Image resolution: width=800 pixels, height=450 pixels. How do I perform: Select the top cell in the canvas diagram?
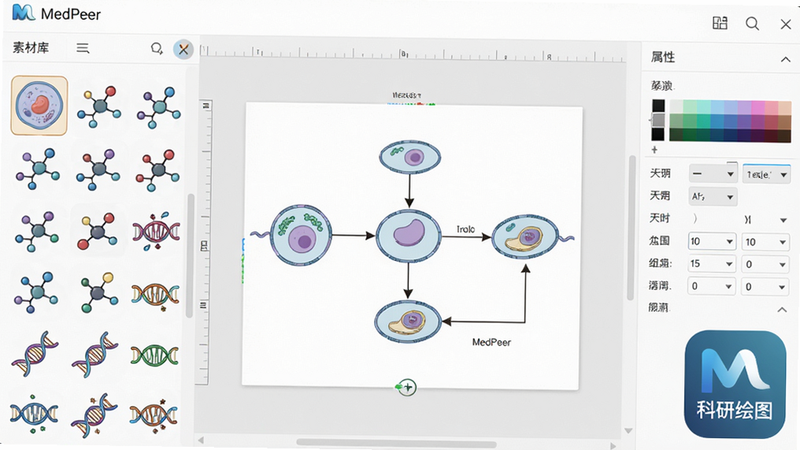410,157
